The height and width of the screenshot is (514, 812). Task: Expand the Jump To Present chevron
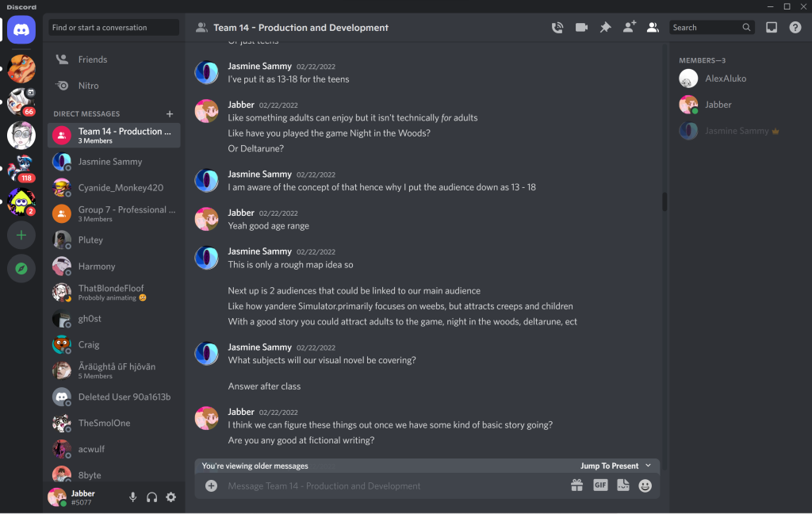point(649,466)
